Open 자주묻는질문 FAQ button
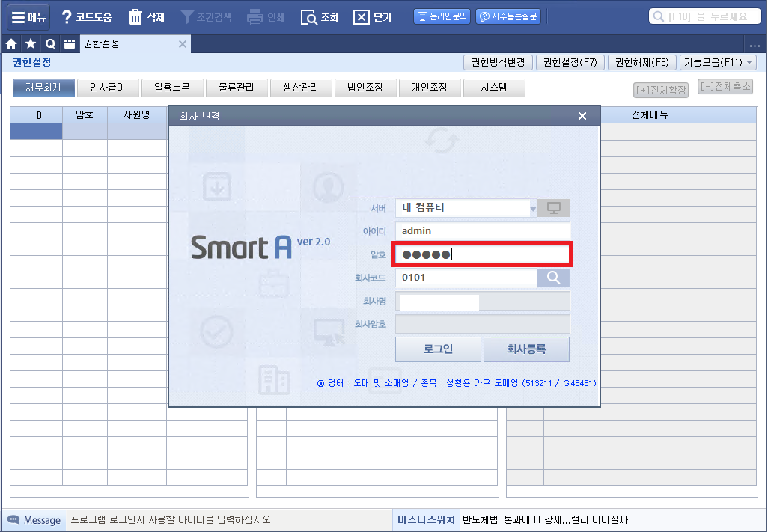Image resolution: width=768 pixels, height=532 pixels. (x=508, y=16)
